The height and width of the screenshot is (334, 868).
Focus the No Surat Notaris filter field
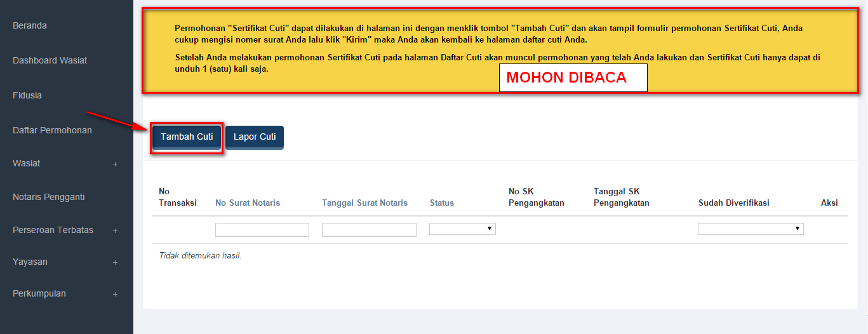tap(262, 230)
